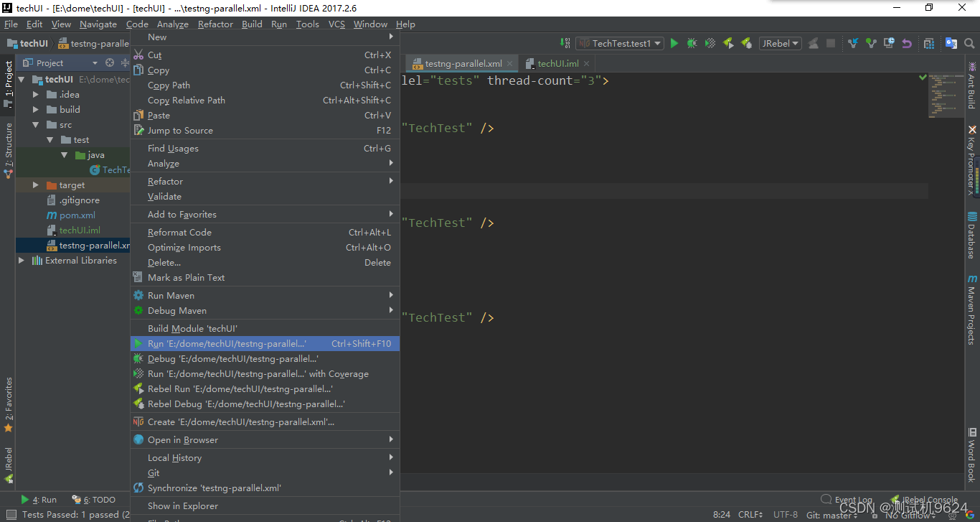This screenshot has height=522, width=980.
Task: Click the Make Project build icon
Action: coord(565,43)
